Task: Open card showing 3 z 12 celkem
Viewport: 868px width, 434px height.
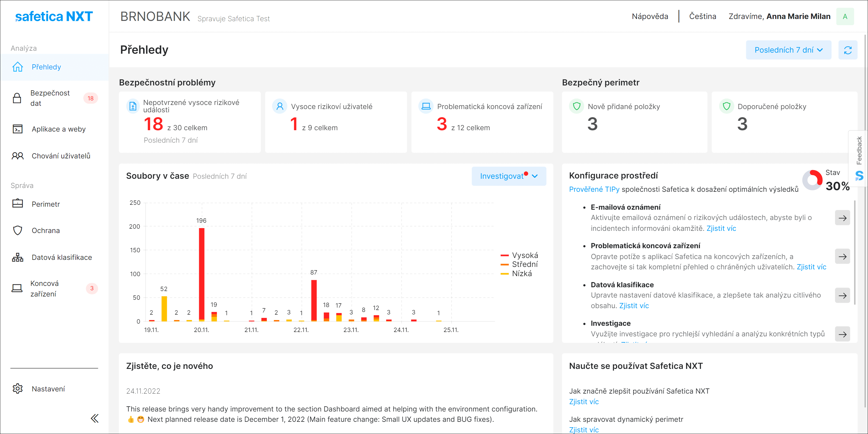Action: coord(482,122)
